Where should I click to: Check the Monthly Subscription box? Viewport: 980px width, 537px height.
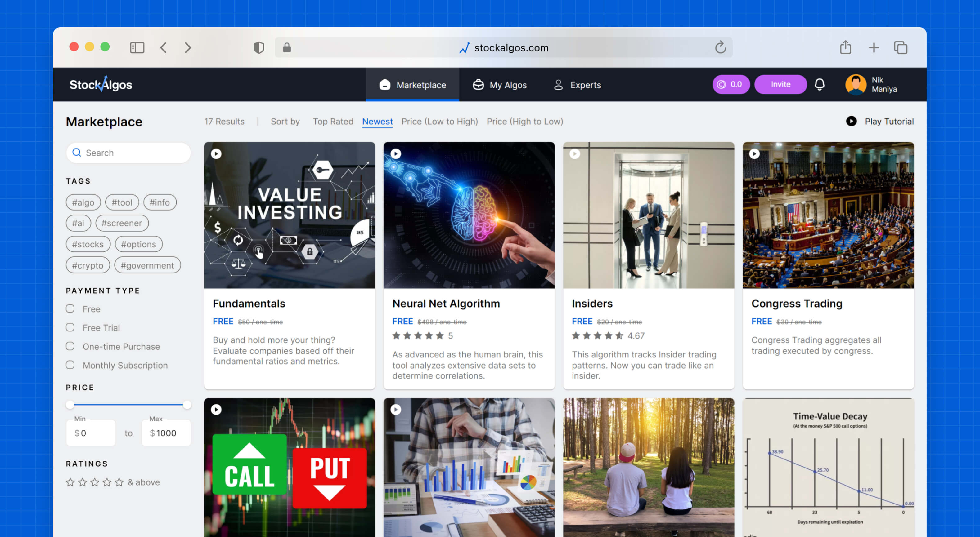coord(70,365)
